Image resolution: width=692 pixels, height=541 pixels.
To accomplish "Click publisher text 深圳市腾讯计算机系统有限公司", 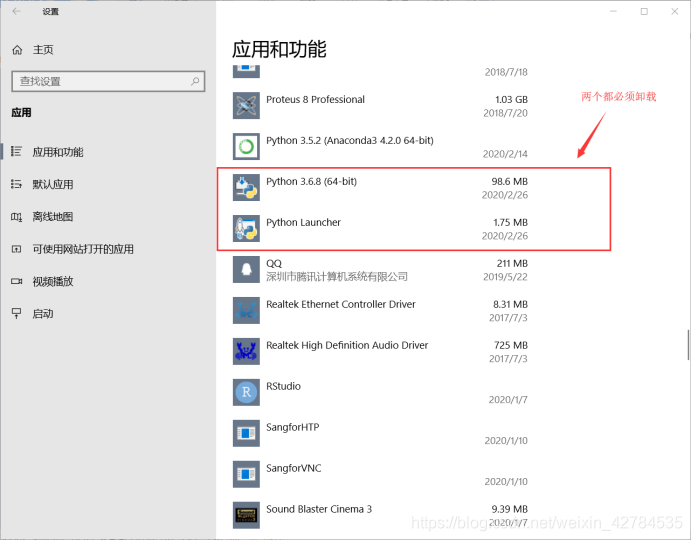I will (337, 277).
